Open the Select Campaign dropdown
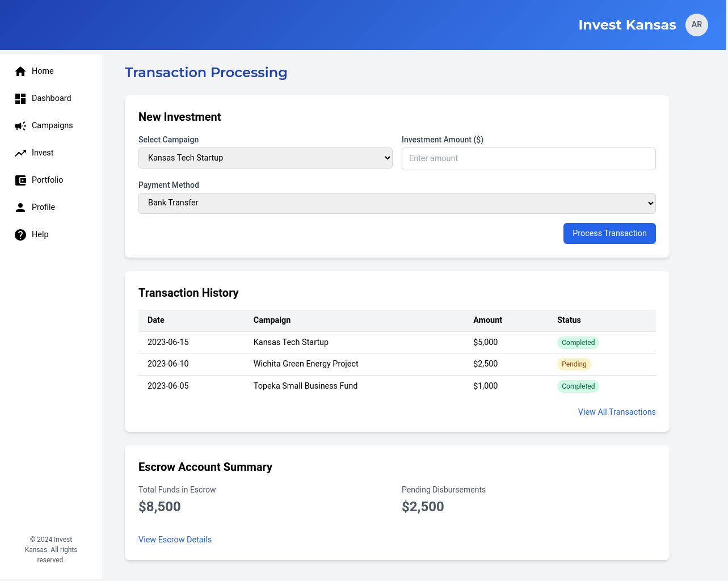 265,158
